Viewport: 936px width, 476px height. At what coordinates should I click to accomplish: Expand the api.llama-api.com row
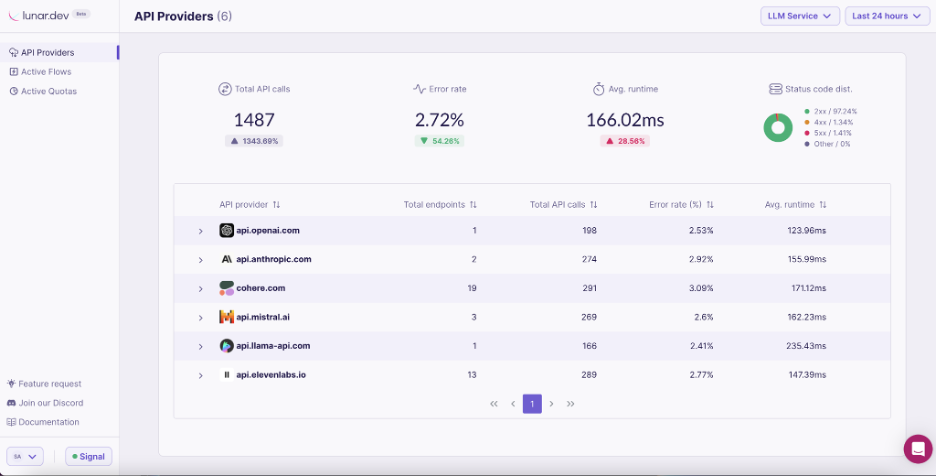point(201,346)
